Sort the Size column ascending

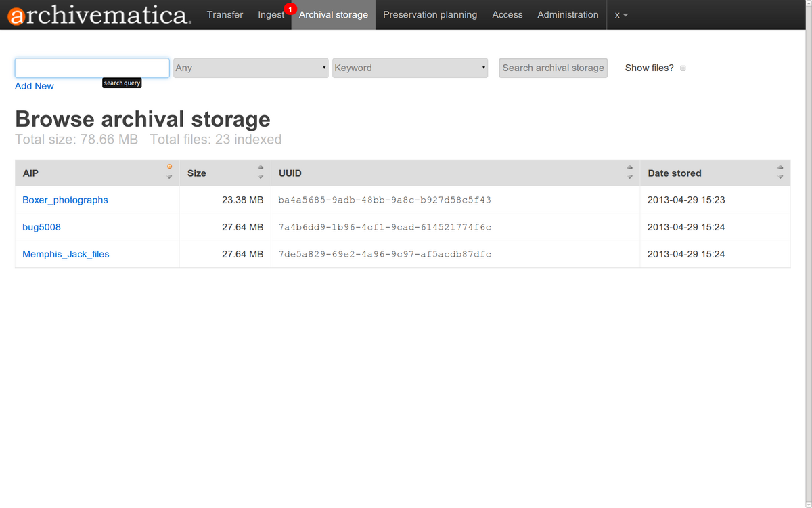tap(261, 167)
